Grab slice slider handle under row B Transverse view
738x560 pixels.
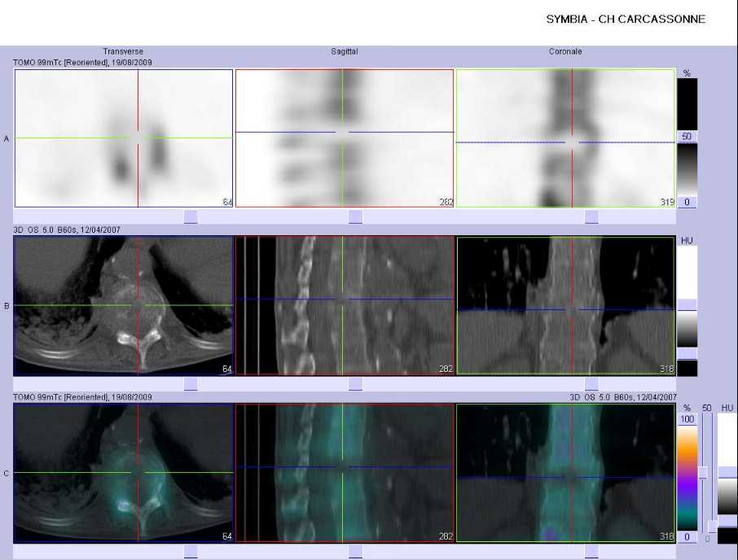point(191,384)
